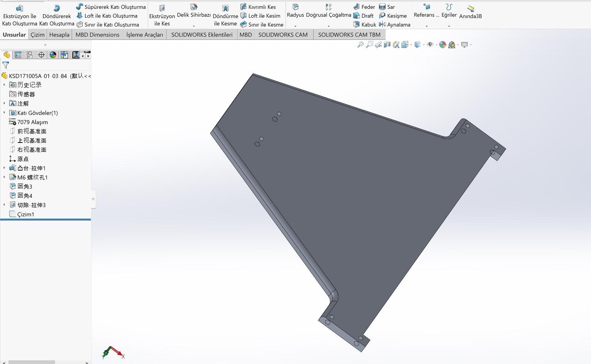Select the Aynalama mirror tool
The height and width of the screenshot is (364, 591).
pos(394,24)
